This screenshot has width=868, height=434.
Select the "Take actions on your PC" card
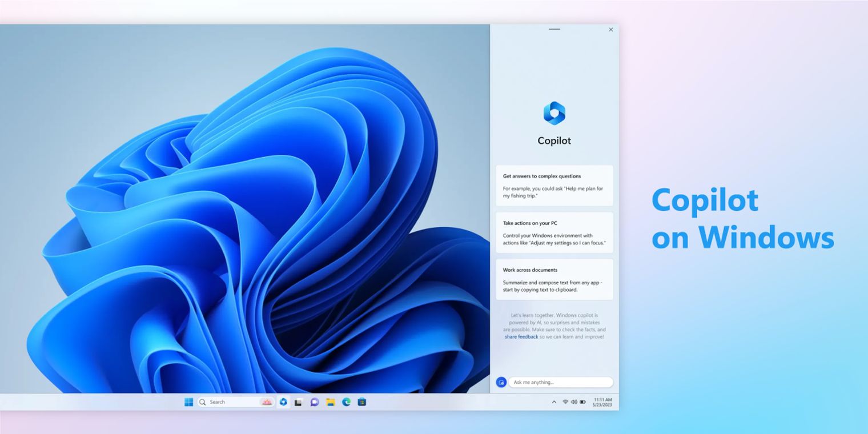[554, 232]
